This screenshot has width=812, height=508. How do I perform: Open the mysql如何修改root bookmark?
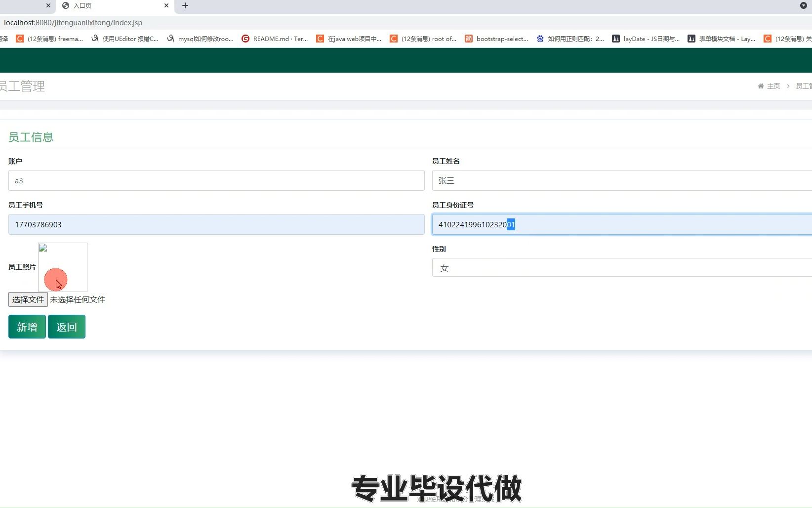(200, 39)
